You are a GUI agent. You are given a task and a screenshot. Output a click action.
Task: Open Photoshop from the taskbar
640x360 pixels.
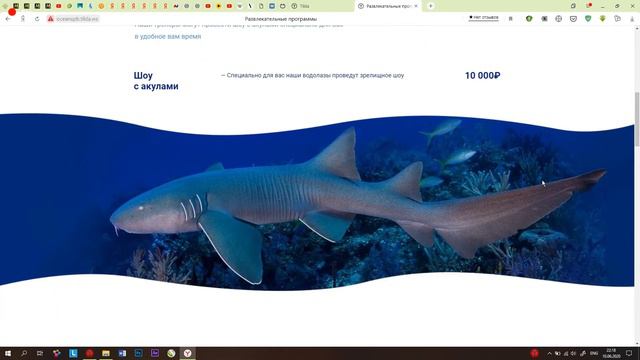tap(138, 353)
